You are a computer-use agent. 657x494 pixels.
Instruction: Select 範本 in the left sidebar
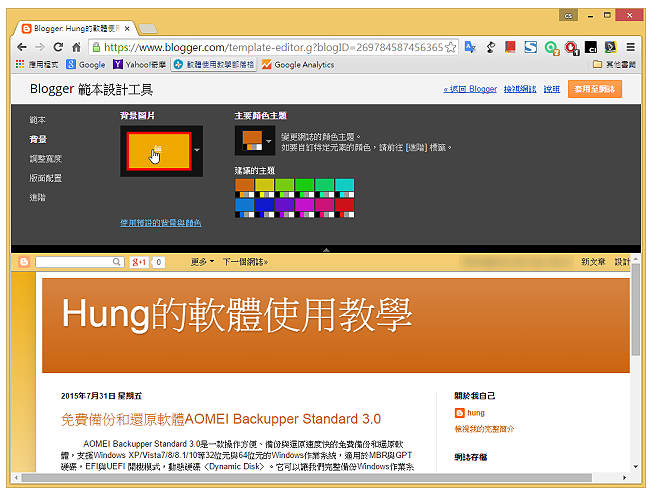pos(37,120)
